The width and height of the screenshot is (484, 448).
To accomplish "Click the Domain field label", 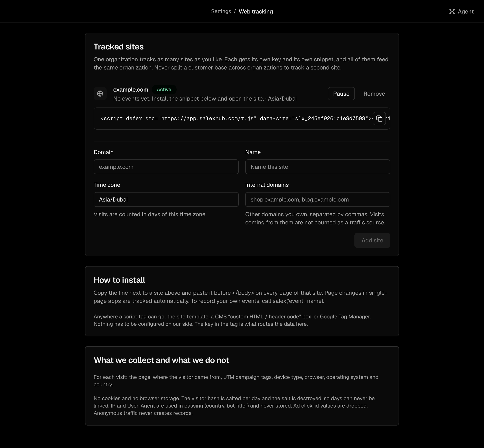I will pos(104,152).
